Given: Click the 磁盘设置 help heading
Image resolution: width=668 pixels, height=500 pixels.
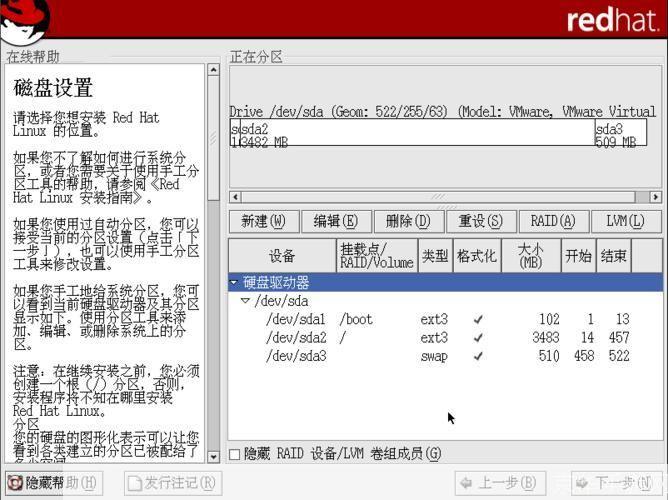Looking at the screenshot, I should 53,88.
